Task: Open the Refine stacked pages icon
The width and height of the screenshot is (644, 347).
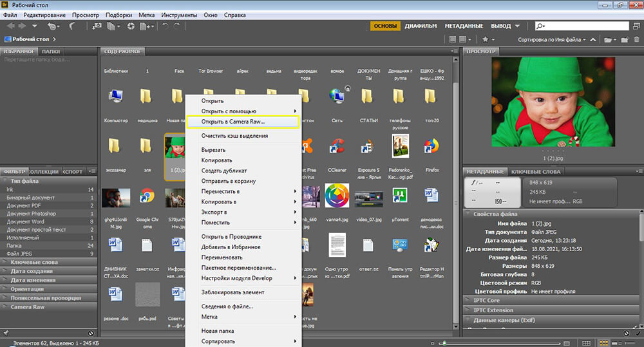Action: (113, 26)
